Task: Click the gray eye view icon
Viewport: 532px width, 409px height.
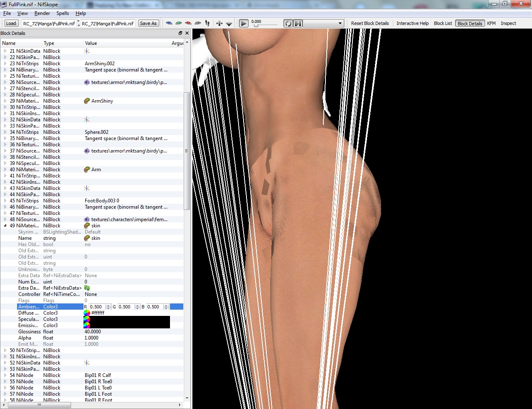Action: (x=198, y=23)
